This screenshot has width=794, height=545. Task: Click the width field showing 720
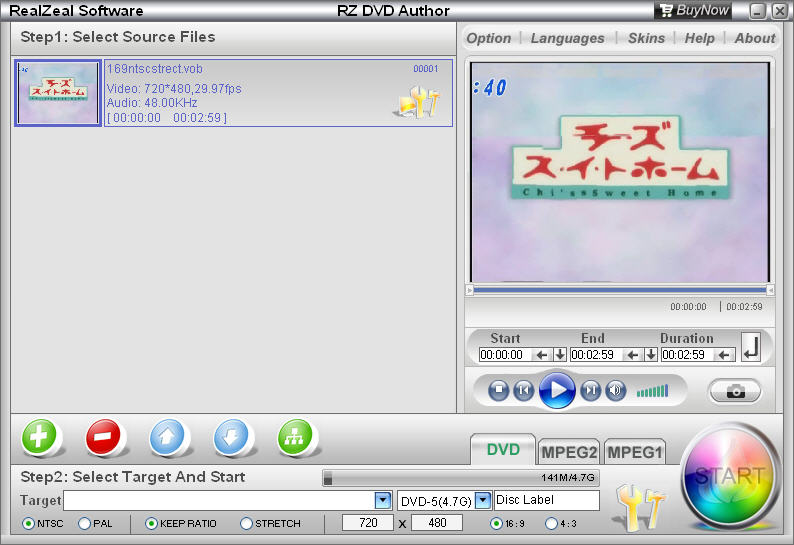coord(368,523)
